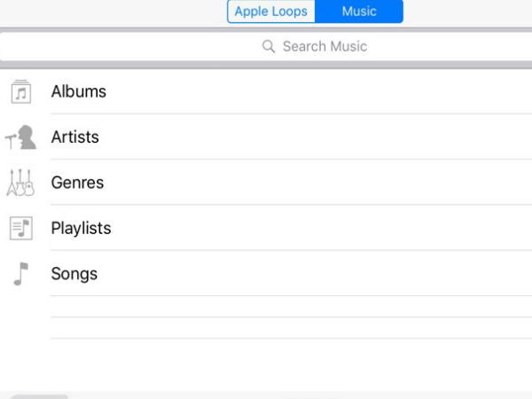Click the second empty row below Songs
This screenshot has width=532, height=399.
pos(266,328)
